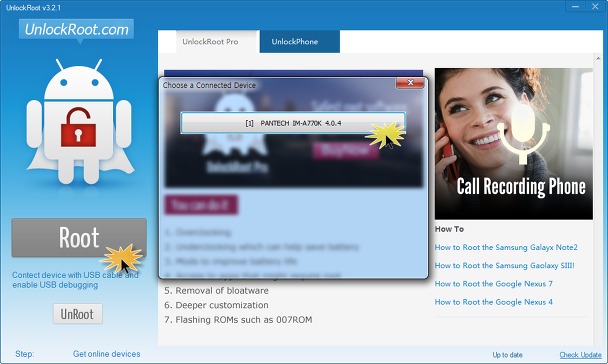Switch to the UnlockPhone tab
608x364 pixels.
click(x=300, y=41)
